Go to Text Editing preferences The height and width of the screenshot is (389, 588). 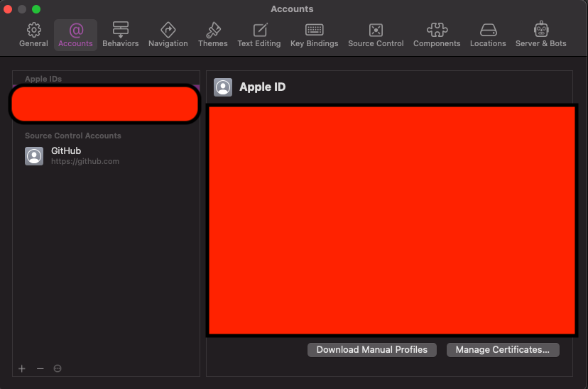click(x=259, y=35)
